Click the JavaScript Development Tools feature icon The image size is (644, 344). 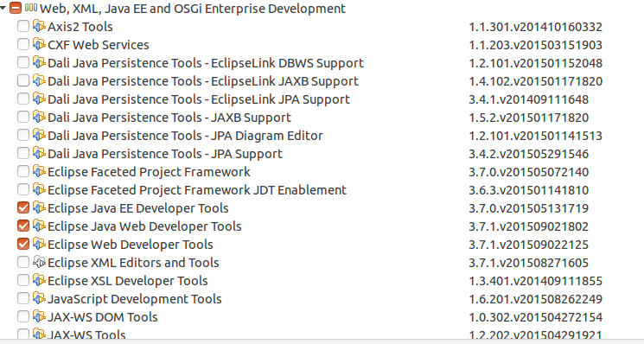tap(39, 298)
